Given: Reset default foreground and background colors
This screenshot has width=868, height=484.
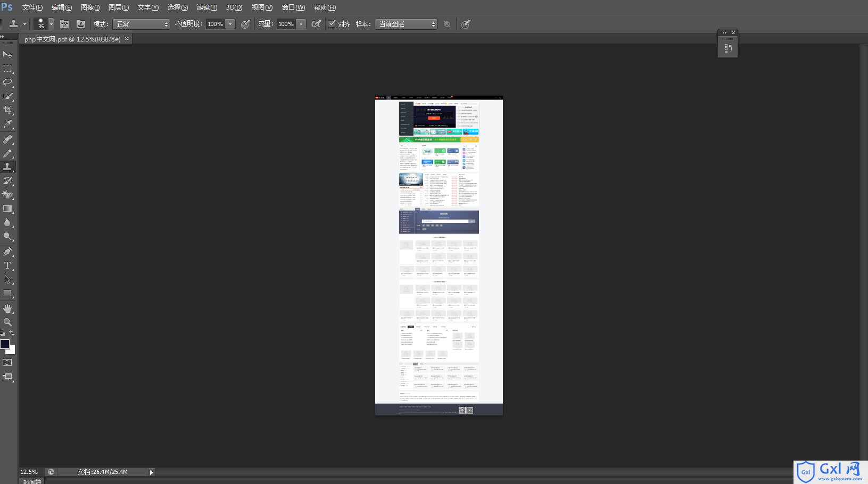Looking at the screenshot, I should point(3,333).
